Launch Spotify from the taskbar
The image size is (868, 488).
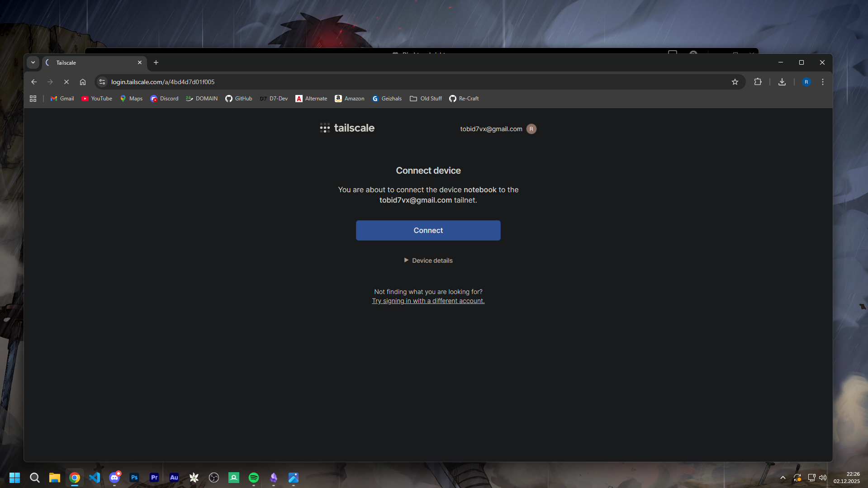(253, 478)
